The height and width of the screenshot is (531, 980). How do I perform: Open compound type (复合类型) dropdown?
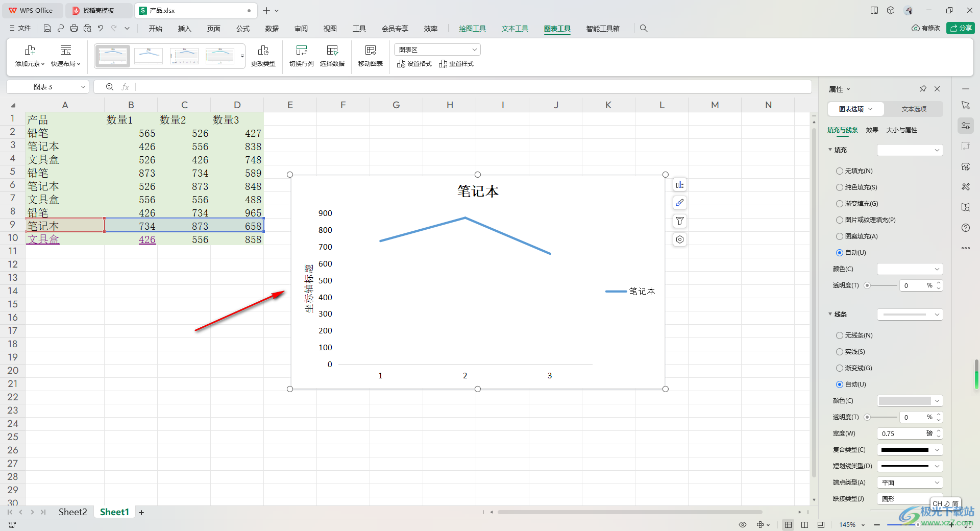[910, 450]
